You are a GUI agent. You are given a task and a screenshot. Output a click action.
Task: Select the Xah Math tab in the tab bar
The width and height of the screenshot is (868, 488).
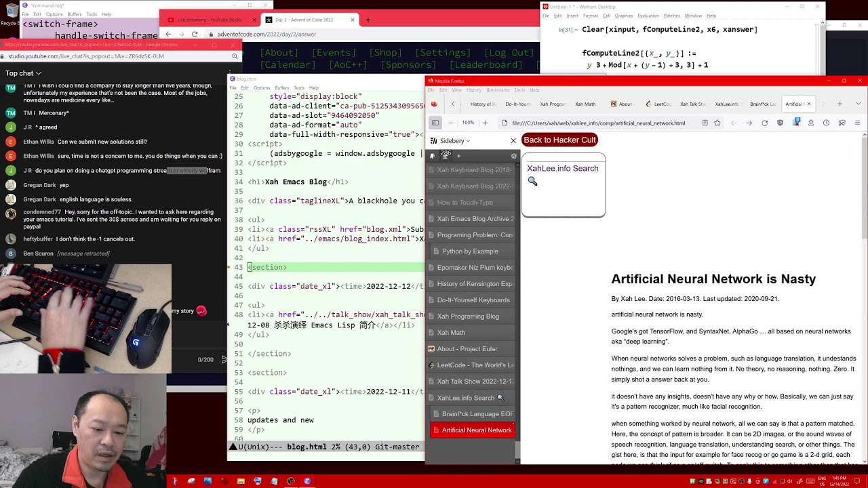[585, 104]
